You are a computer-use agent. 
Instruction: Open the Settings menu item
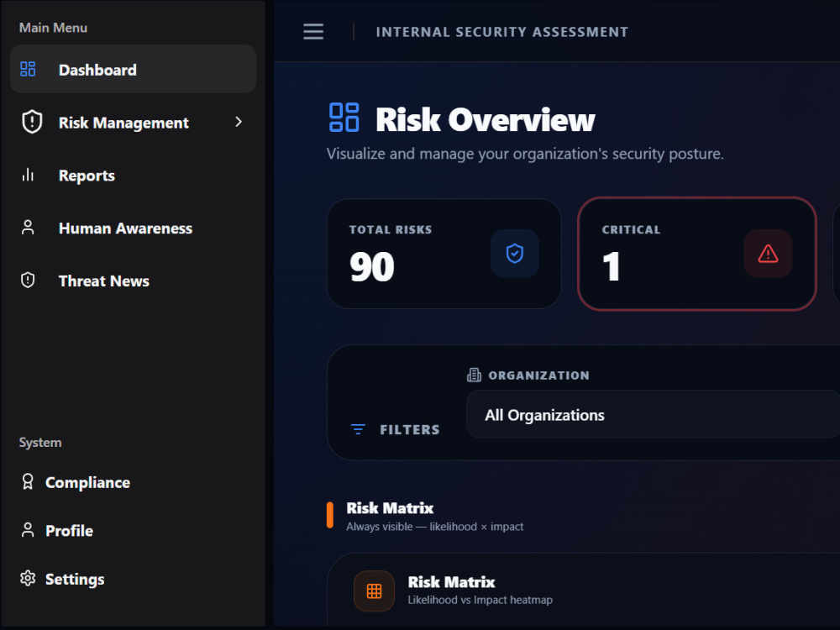coord(133,579)
